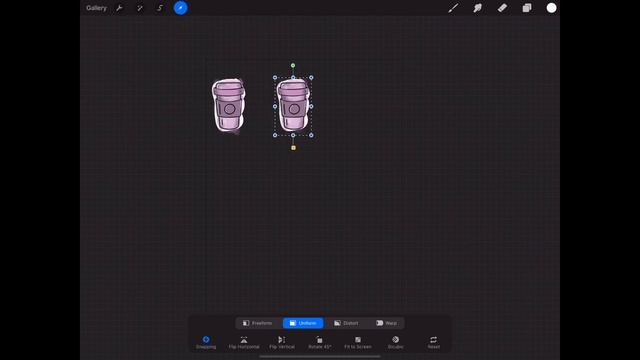Switch to Freeform transform mode
Image resolution: width=640 pixels, height=360 pixels.
(258, 323)
